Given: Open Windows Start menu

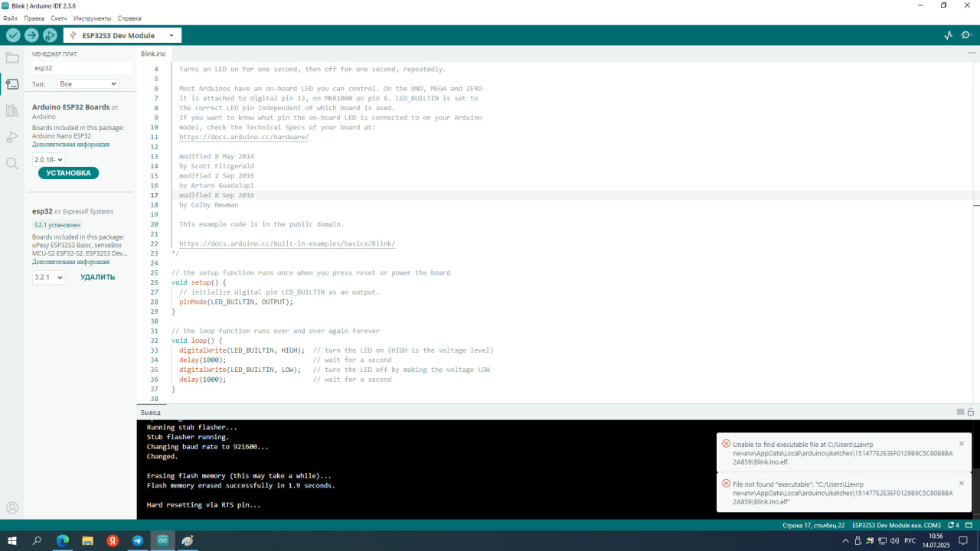Looking at the screenshot, I should pos(12,540).
